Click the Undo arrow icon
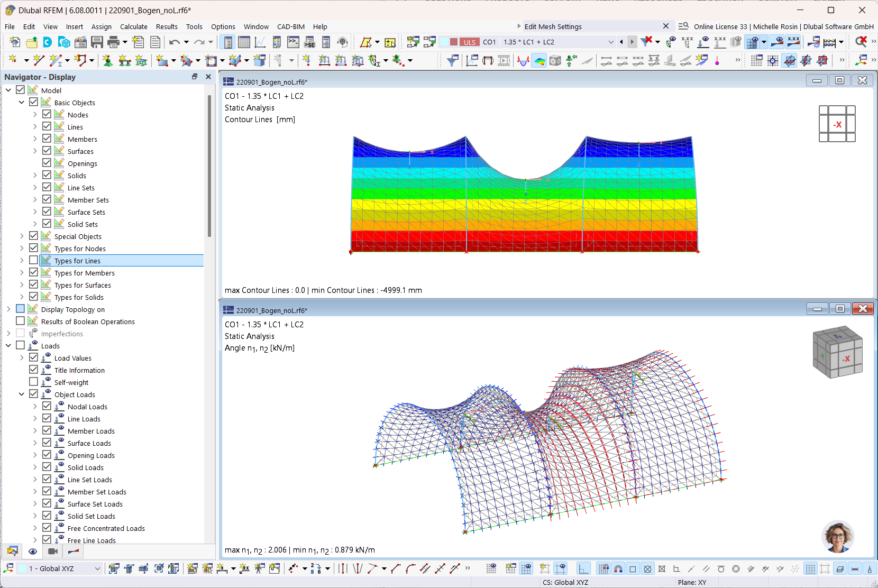 [x=175, y=42]
